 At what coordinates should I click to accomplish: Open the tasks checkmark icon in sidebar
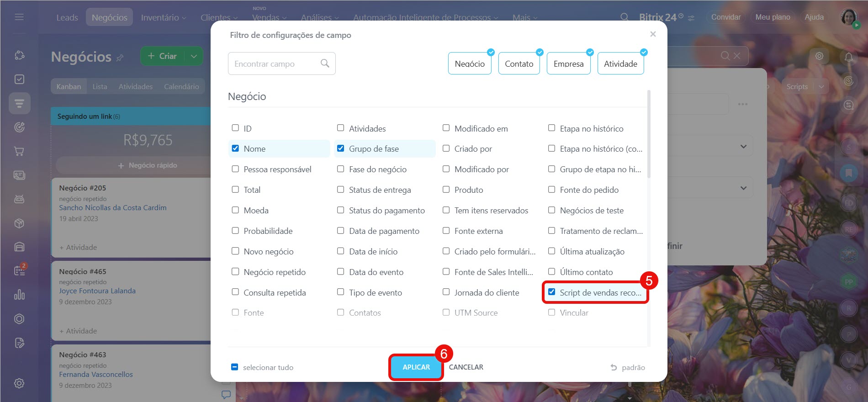pyautogui.click(x=19, y=79)
